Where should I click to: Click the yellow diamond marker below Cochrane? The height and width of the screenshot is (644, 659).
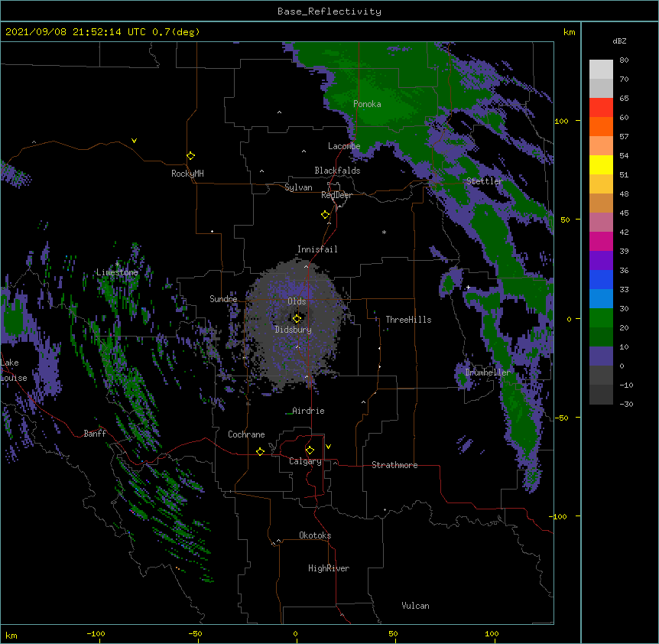tap(260, 451)
